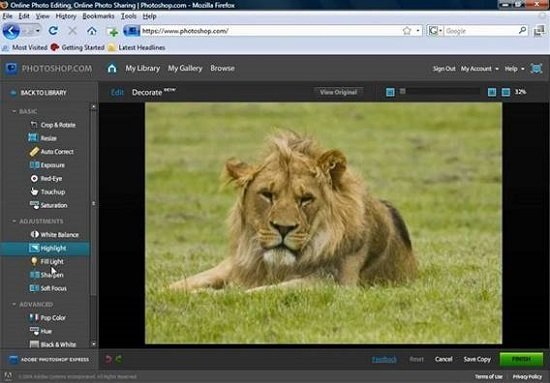The width and height of the screenshot is (550, 383).
Task: Click the Firefox back arrow
Action: [x=11, y=31]
